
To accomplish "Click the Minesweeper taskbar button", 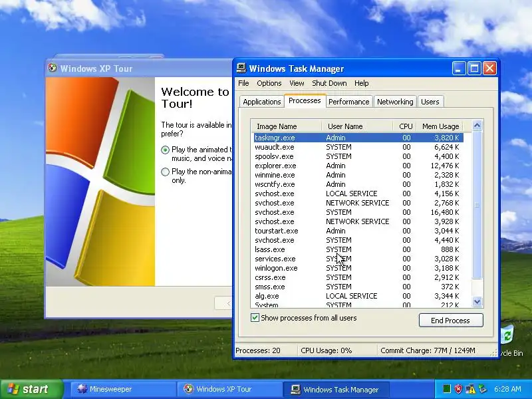I will pos(123,389).
